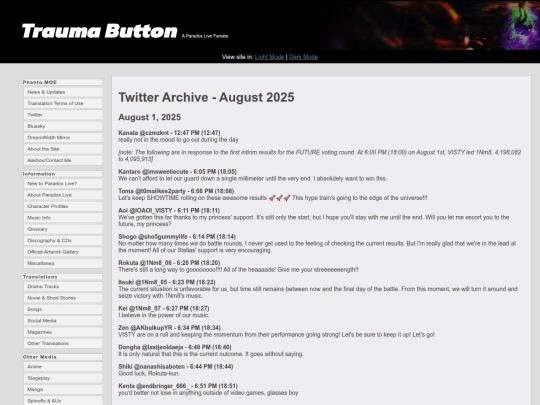Click Aoi @IOAOI_VISTY tweet header
Image resolution: width=540 pixels, height=405 pixels.
[x=169, y=210]
